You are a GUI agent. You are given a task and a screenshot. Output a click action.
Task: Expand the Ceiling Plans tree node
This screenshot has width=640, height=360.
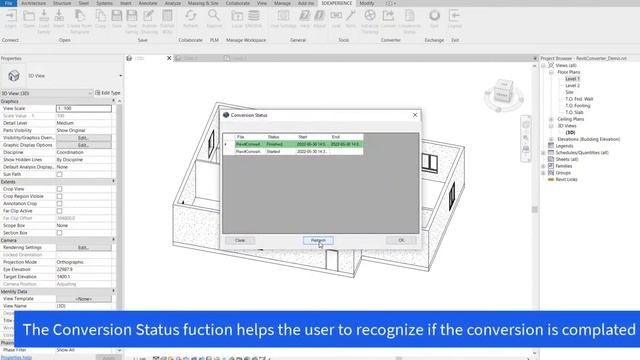pyautogui.click(x=551, y=119)
